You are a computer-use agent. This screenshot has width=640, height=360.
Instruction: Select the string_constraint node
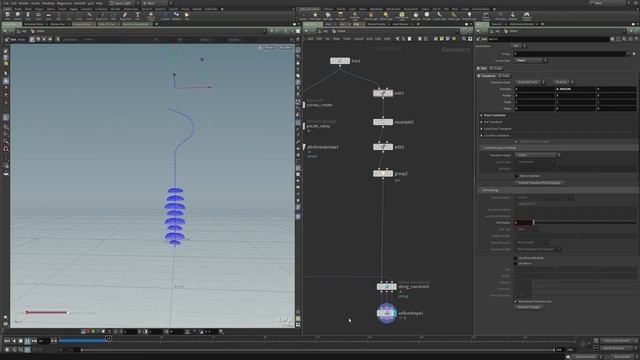(387, 287)
